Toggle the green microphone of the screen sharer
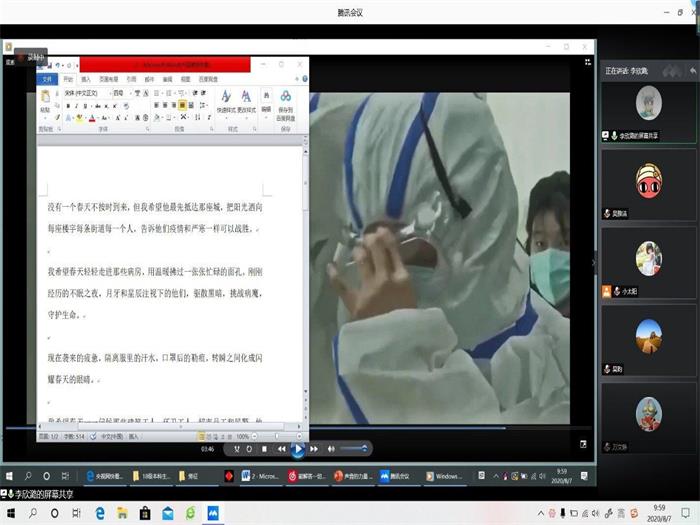This screenshot has height=525, width=700. point(615,135)
